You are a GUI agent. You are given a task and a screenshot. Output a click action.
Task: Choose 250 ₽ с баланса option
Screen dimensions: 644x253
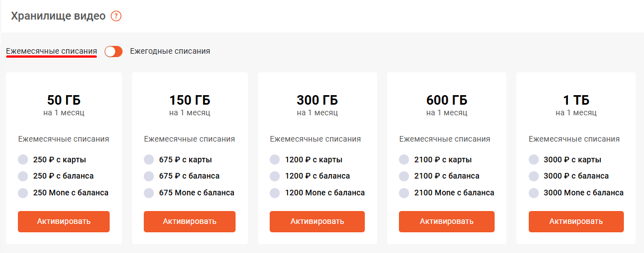23,176
